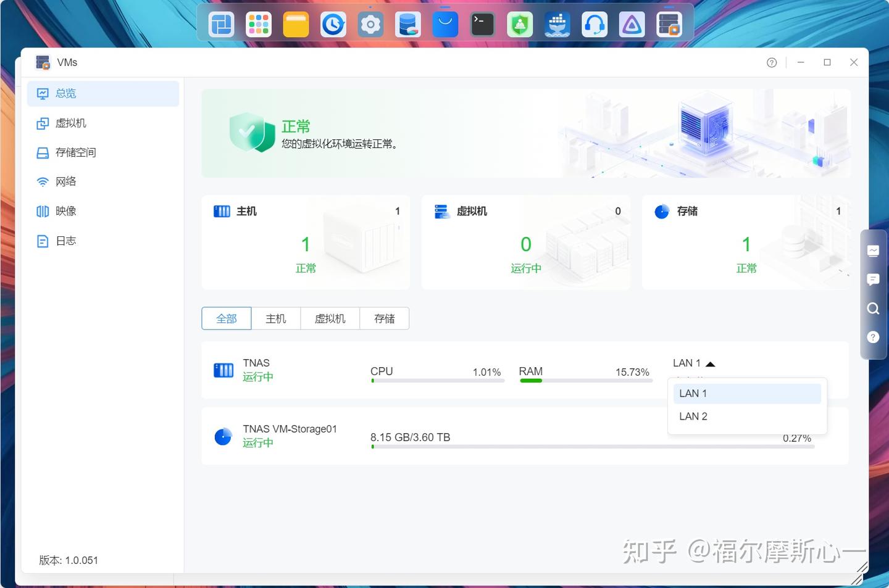Choose LAN 2 from the dropdown list

747,416
